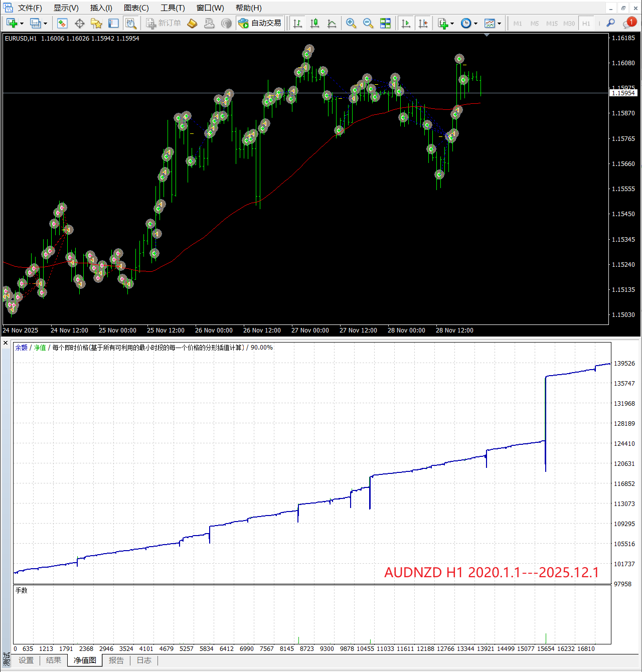Open the search magnifier in toolbar

[x=610, y=23]
